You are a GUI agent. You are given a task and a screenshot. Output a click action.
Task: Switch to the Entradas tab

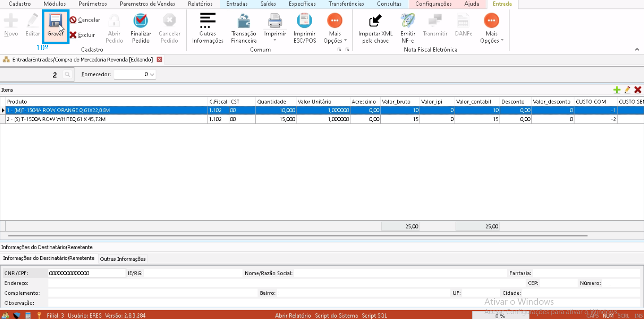click(237, 4)
